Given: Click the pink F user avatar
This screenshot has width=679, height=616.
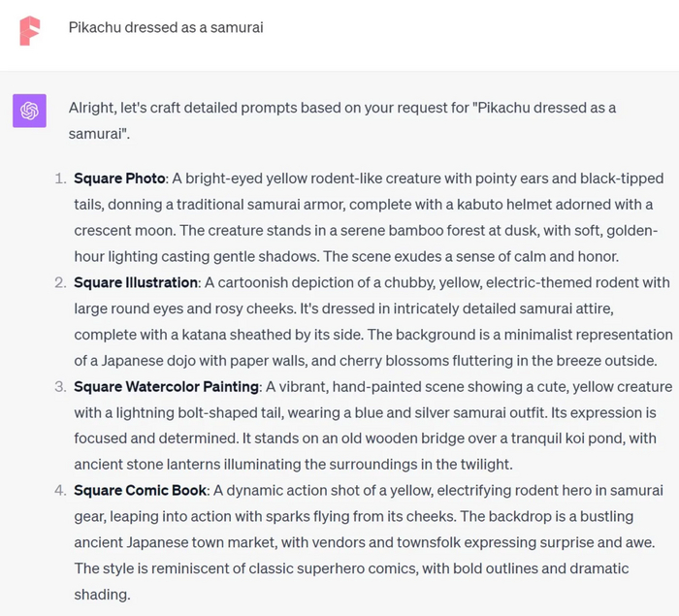Looking at the screenshot, I should [31, 30].
